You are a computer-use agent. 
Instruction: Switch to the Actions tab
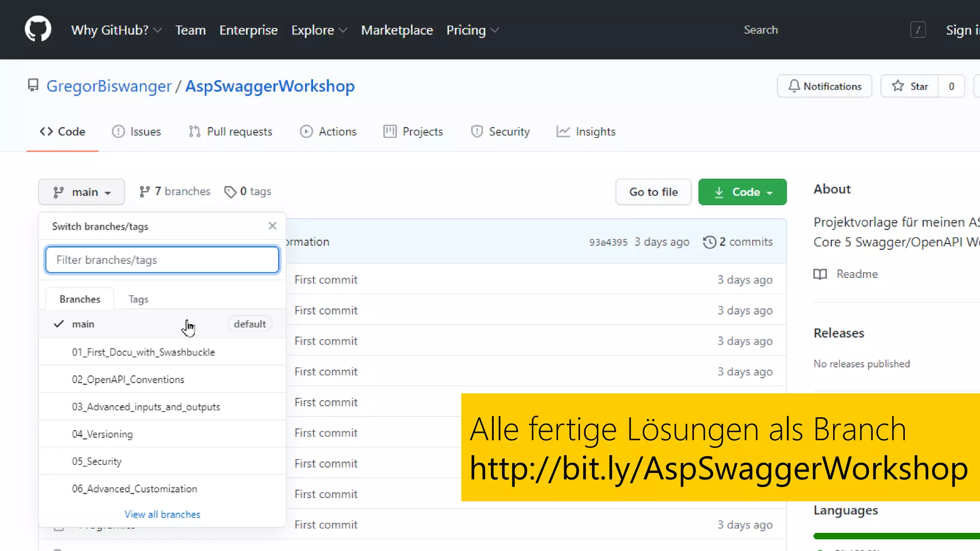coord(328,132)
